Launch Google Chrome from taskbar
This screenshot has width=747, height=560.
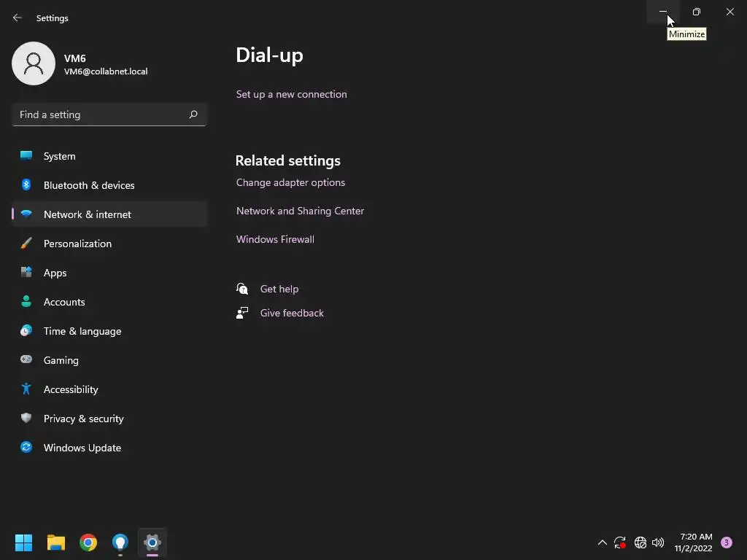[88, 542]
